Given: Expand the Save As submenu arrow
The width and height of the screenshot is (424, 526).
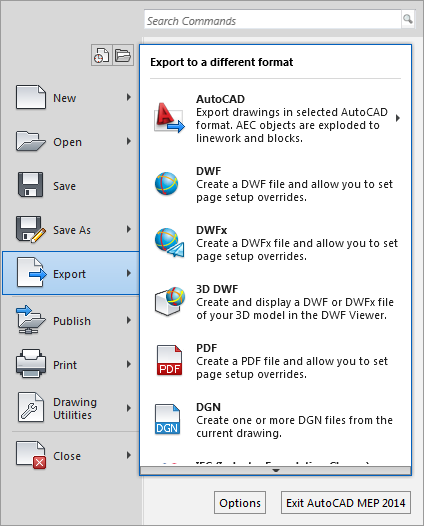Looking at the screenshot, I should (129, 229).
